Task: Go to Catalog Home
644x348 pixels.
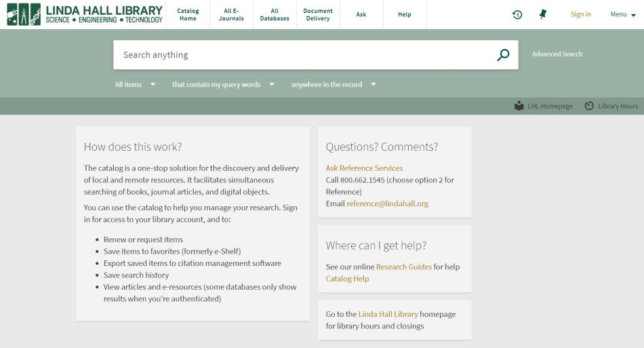Action: tap(188, 14)
